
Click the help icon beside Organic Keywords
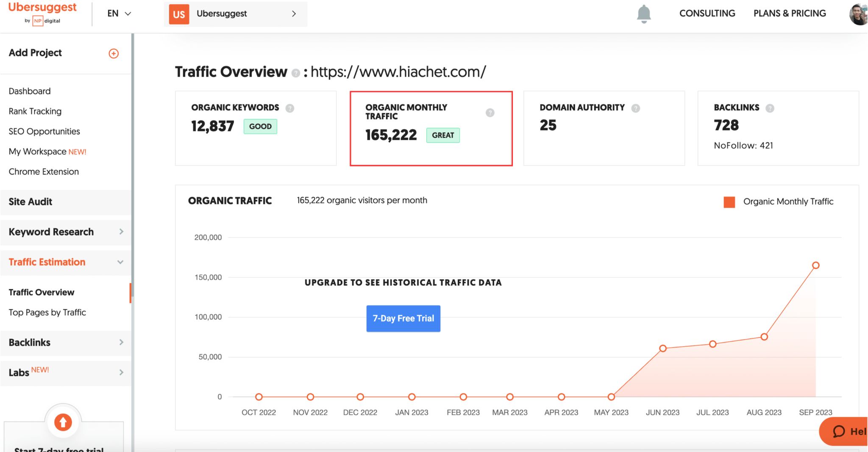point(290,108)
